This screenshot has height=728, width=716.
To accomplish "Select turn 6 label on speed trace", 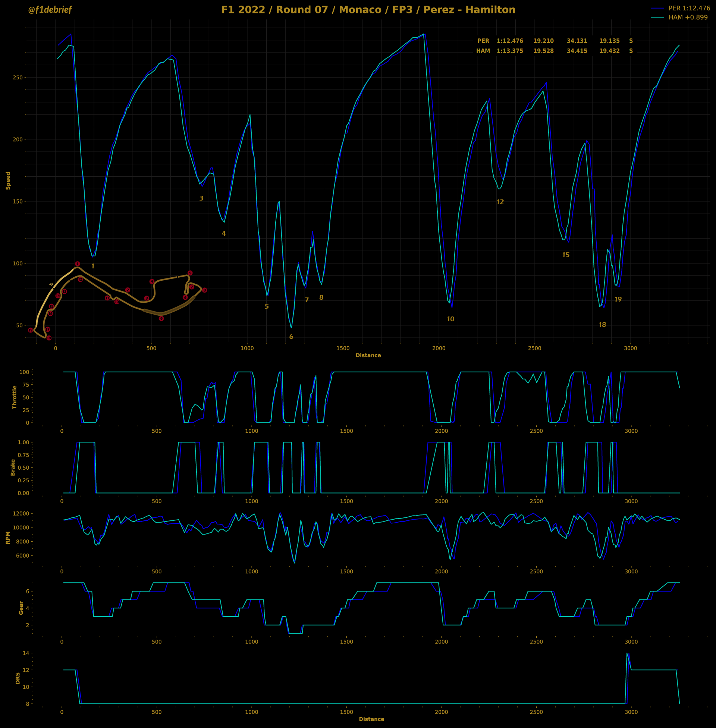I will 292,336.
